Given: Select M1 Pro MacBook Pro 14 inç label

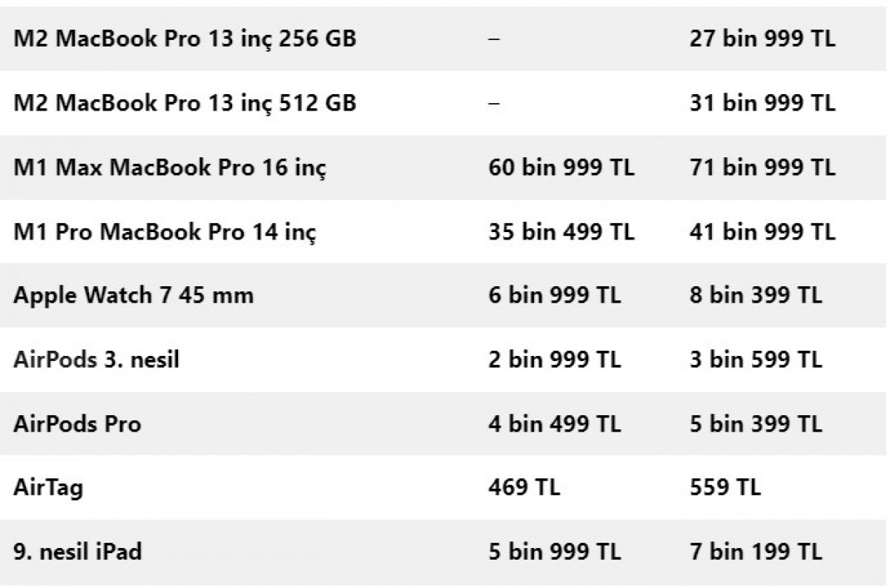Looking at the screenshot, I should 165,232.
